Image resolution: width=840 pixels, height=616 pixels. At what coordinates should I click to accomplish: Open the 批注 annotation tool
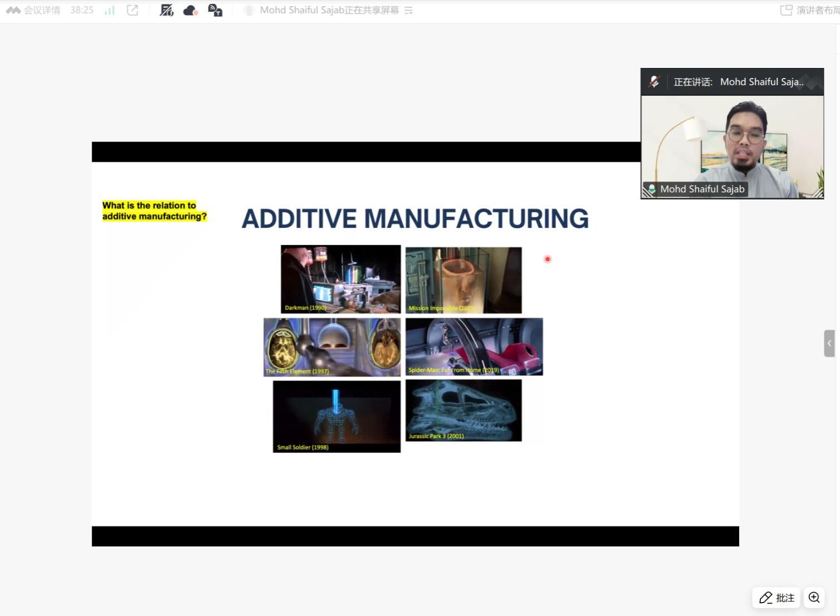pos(776,598)
